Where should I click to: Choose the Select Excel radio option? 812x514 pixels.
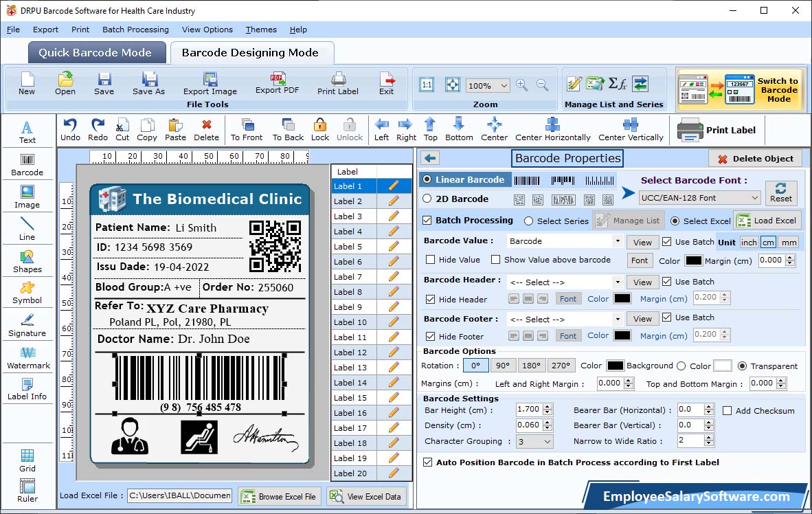(675, 221)
